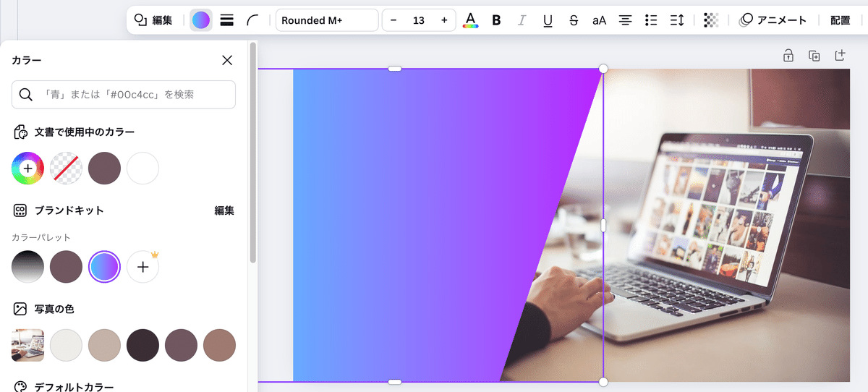Click the top-right corner resize handle
Screen dimensions: 868x392
(603, 69)
